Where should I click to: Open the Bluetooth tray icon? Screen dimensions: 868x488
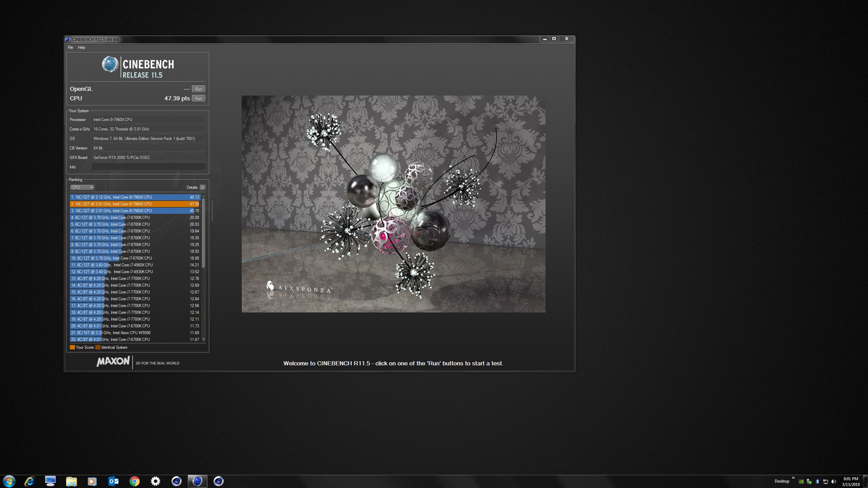[x=817, y=482]
